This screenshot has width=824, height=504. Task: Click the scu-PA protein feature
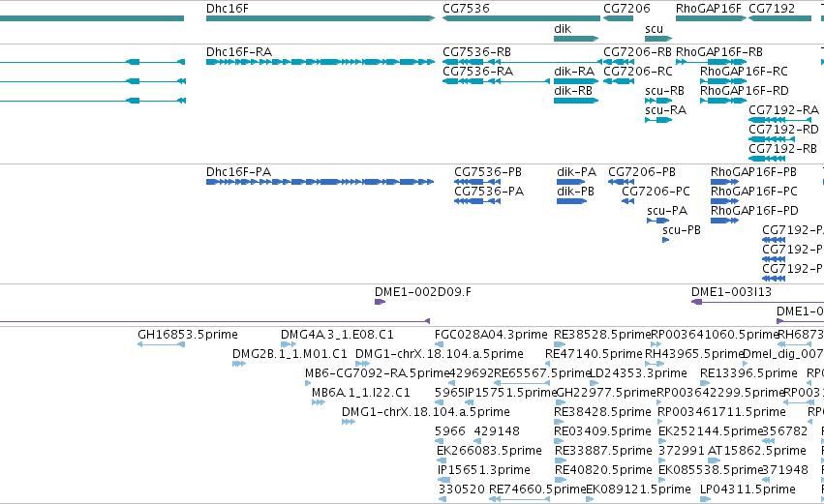pos(657,221)
